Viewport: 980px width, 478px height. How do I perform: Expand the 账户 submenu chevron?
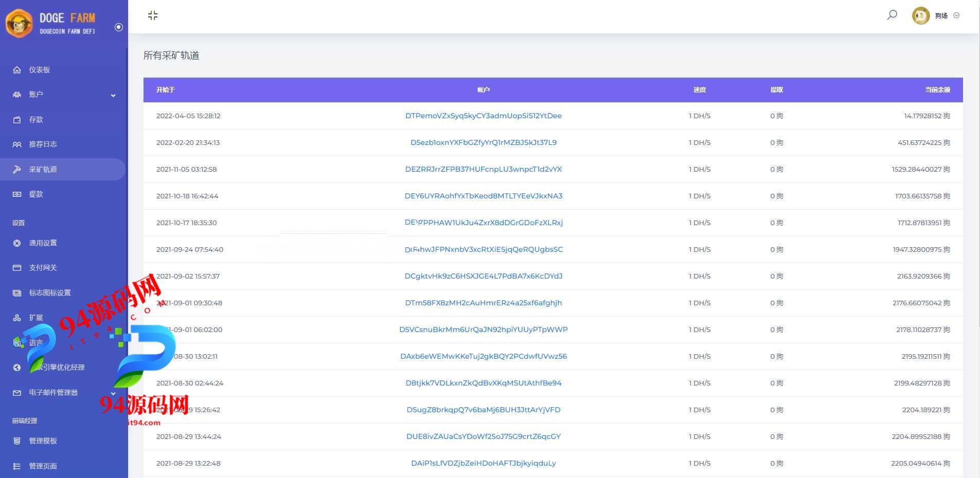coord(113,95)
